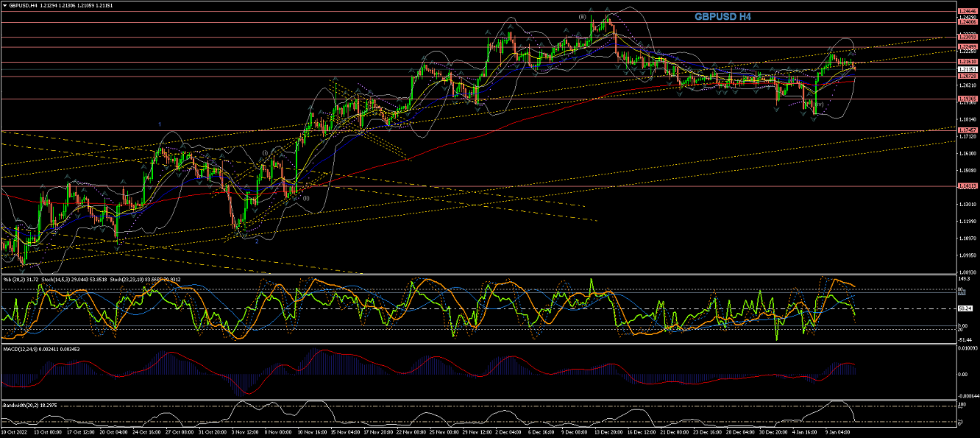Select the 1.24006 price level label
The width and height of the screenshot is (980, 438).
pos(967,22)
